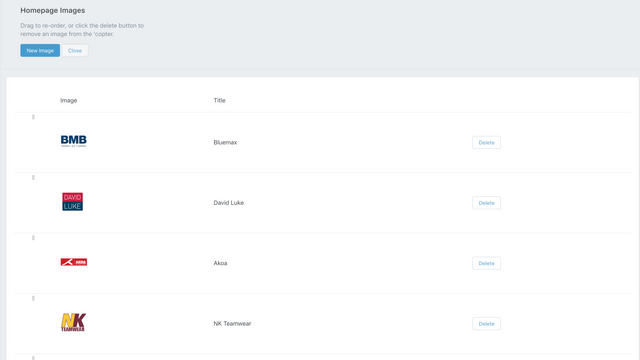Click the Close button
The image size is (640, 360).
pos(75,51)
